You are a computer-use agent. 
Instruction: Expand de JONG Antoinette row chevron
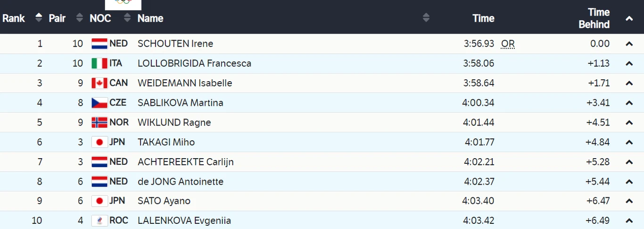coord(629,182)
